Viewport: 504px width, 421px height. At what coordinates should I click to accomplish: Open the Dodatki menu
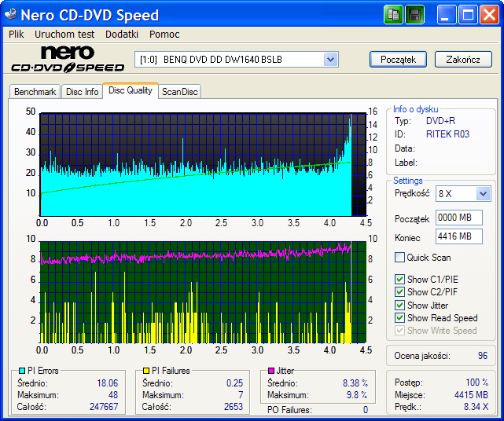click(122, 34)
